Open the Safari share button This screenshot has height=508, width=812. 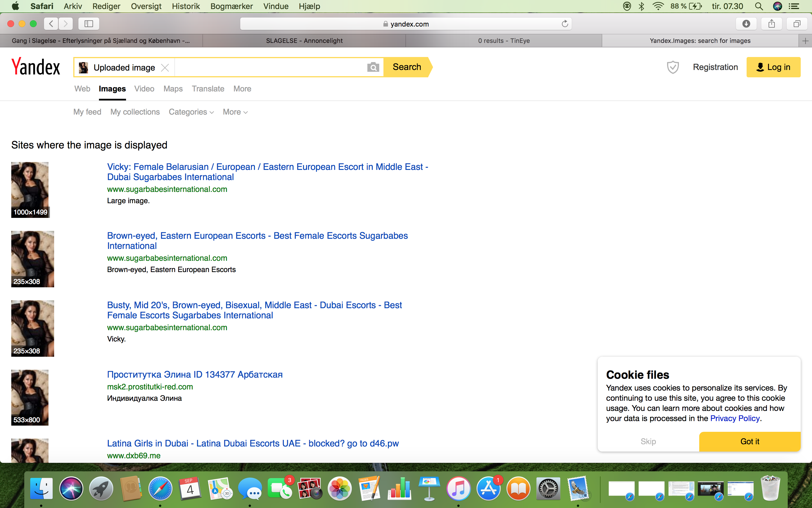pyautogui.click(x=772, y=23)
